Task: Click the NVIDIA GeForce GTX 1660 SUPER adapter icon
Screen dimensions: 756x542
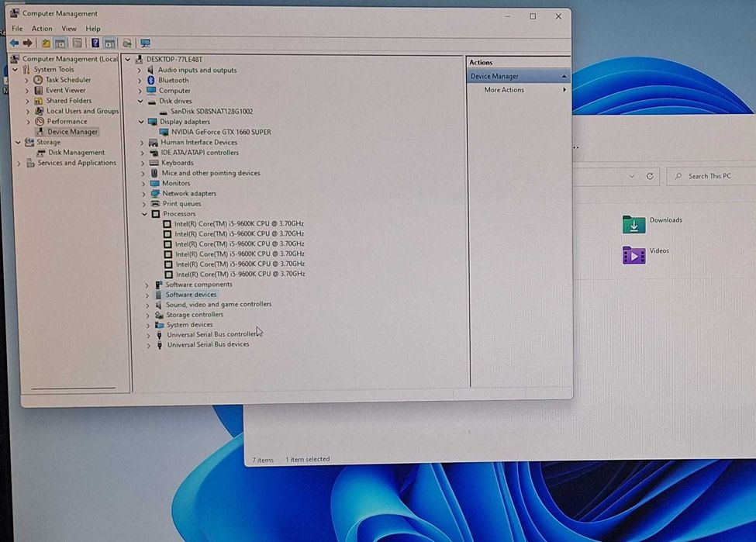Action: click(164, 132)
